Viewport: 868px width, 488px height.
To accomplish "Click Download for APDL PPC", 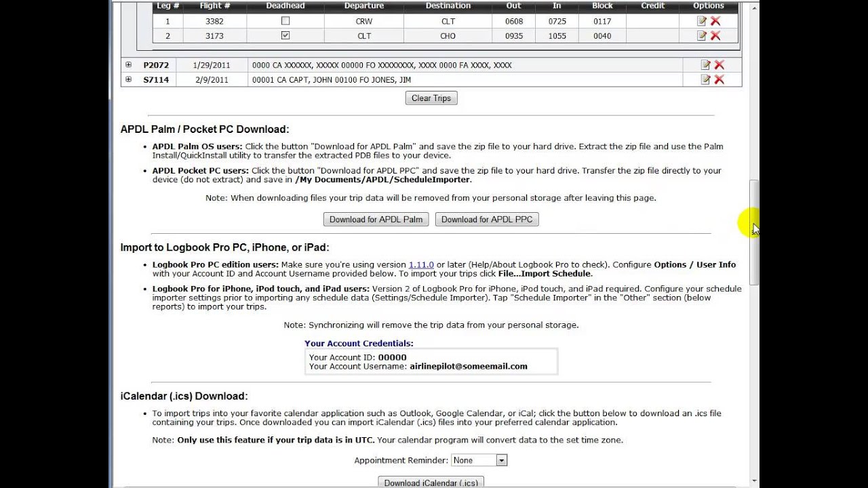I will (487, 219).
